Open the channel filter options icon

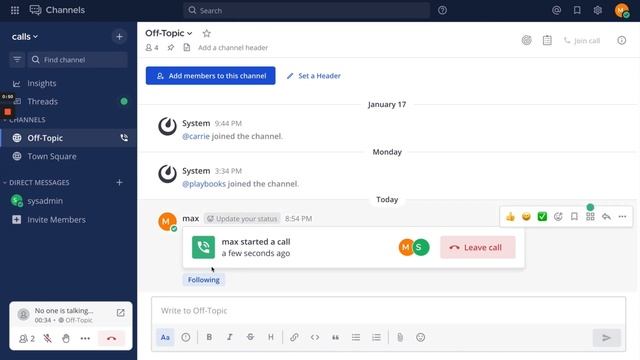(17, 60)
